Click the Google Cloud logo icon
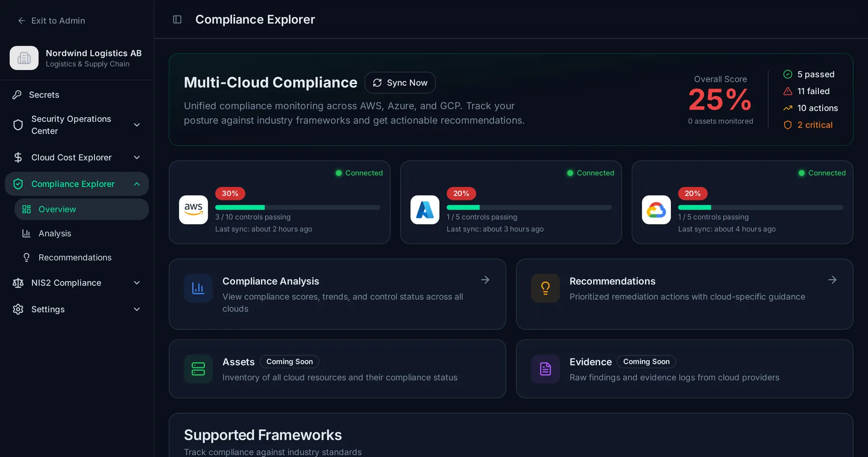This screenshot has width=868, height=457. 656,210
